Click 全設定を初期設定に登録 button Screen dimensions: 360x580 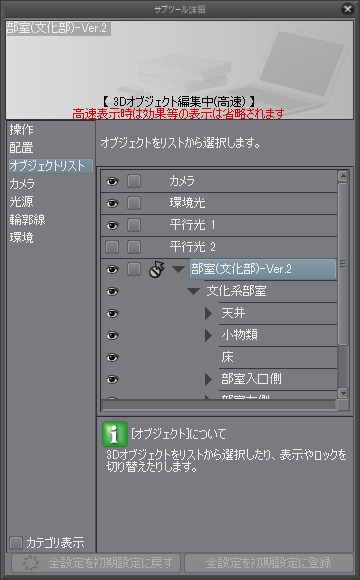(269, 563)
